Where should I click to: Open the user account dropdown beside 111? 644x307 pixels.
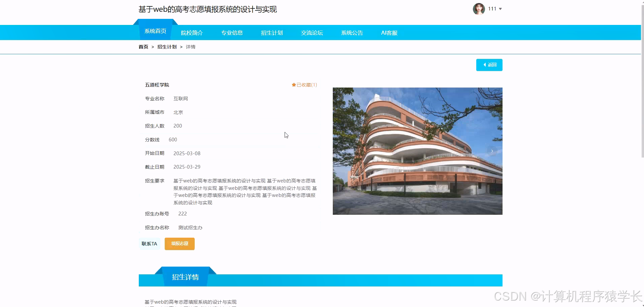pos(500,9)
